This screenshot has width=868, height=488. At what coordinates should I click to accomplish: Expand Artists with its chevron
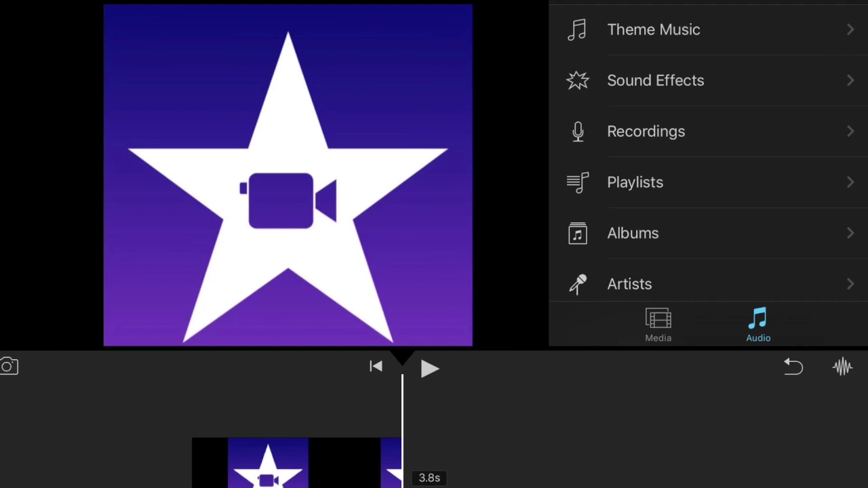click(850, 284)
